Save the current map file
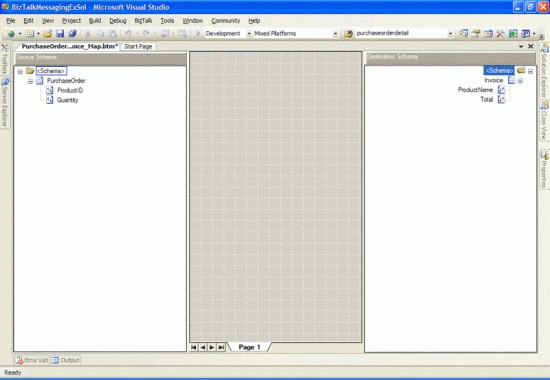550x380 pixels. point(60,33)
